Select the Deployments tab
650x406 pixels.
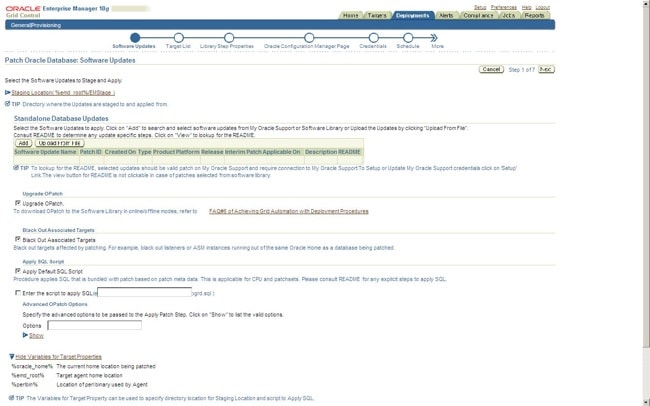pyautogui.click(x=412, y=15)
